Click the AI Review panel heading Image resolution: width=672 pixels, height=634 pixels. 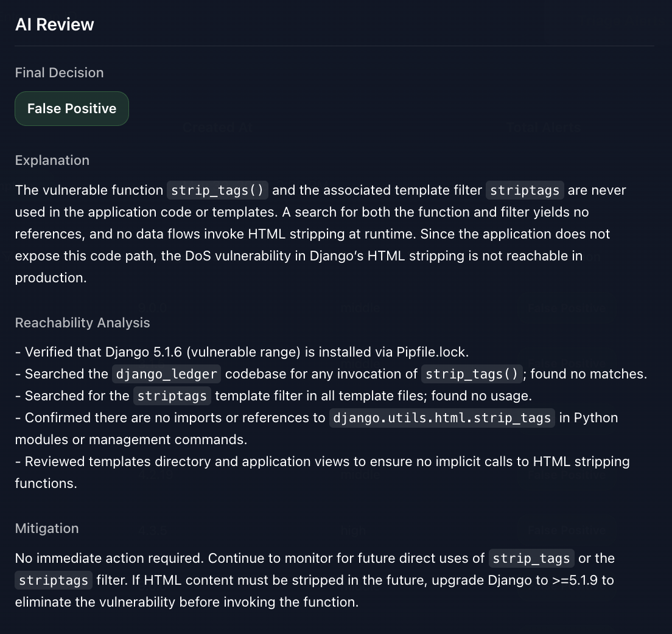tap(55, 24)
